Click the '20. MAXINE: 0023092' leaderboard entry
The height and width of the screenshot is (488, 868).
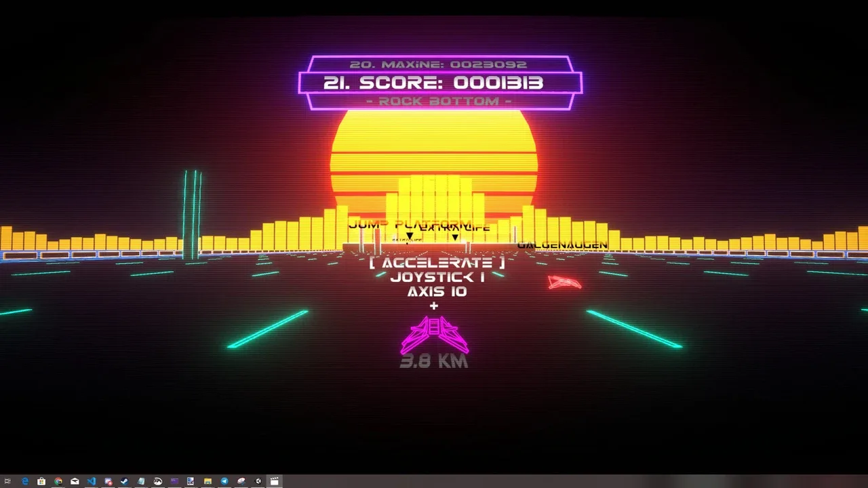click(x=438, y=64)
